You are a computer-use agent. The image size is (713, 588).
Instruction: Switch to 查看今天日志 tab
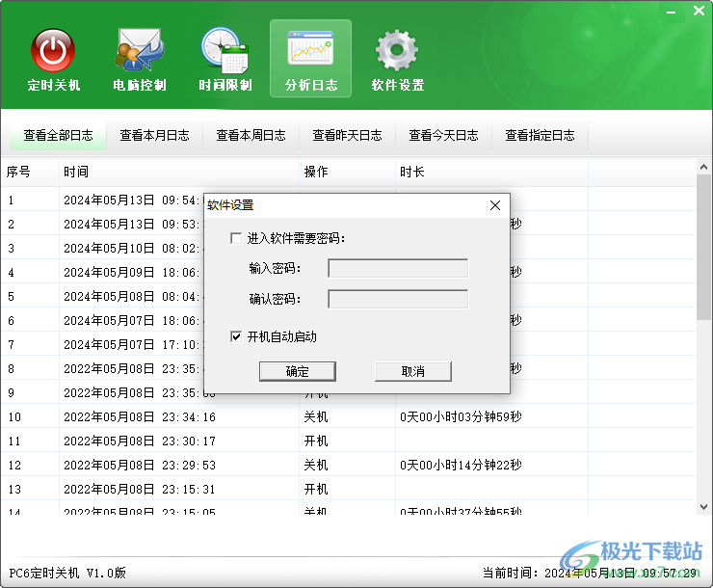[444, 135]
